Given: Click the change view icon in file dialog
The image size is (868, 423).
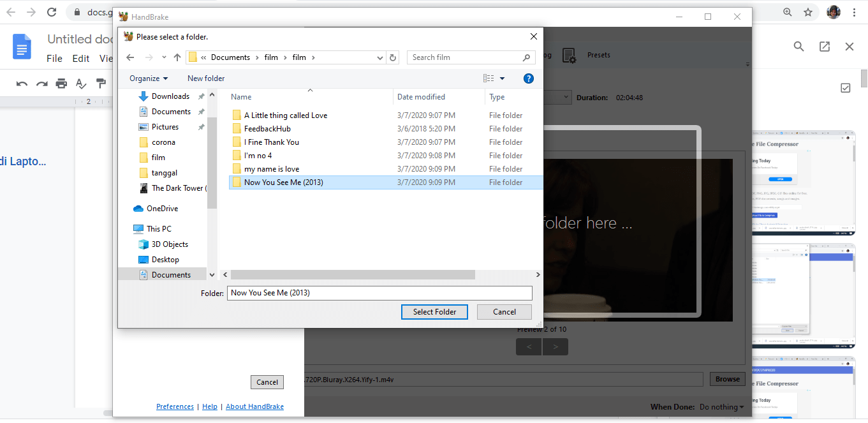Looking at the screenshot, I should [x=490, y=78].
